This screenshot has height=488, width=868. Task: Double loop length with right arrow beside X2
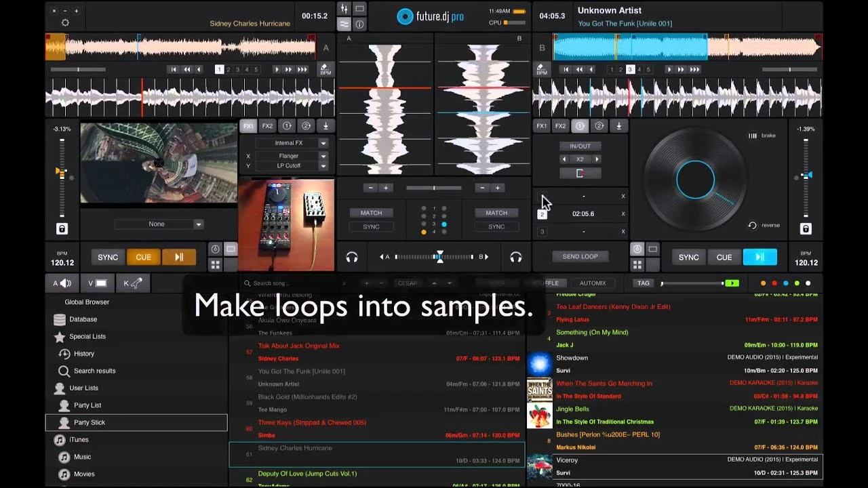point(597,159)
